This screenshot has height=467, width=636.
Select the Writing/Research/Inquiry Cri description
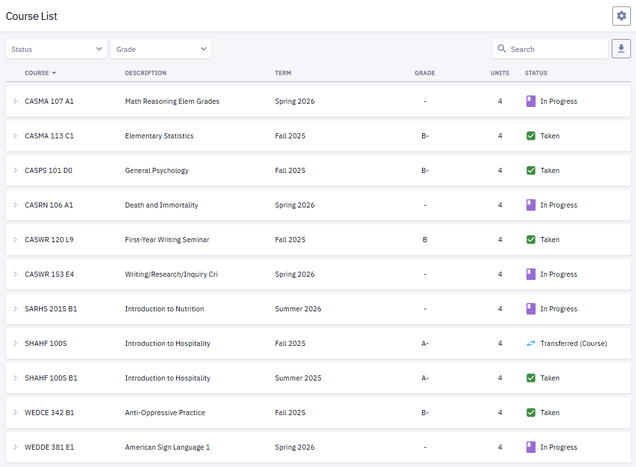(171, 274)
